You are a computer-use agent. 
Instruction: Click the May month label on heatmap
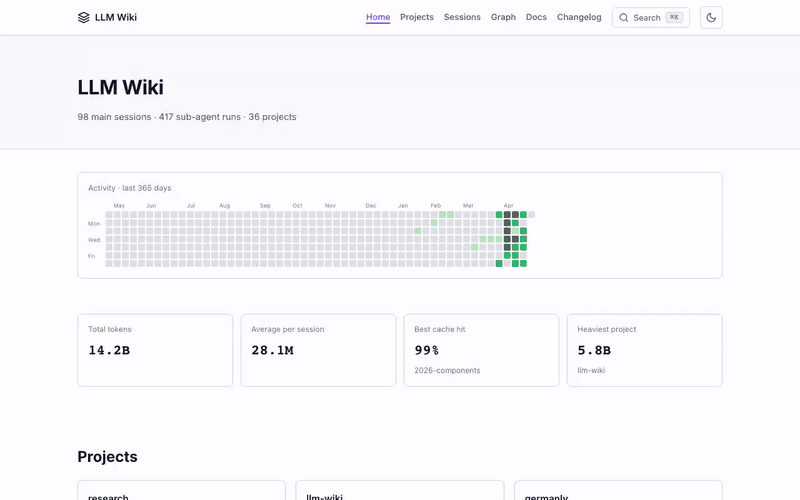point(119,206)
